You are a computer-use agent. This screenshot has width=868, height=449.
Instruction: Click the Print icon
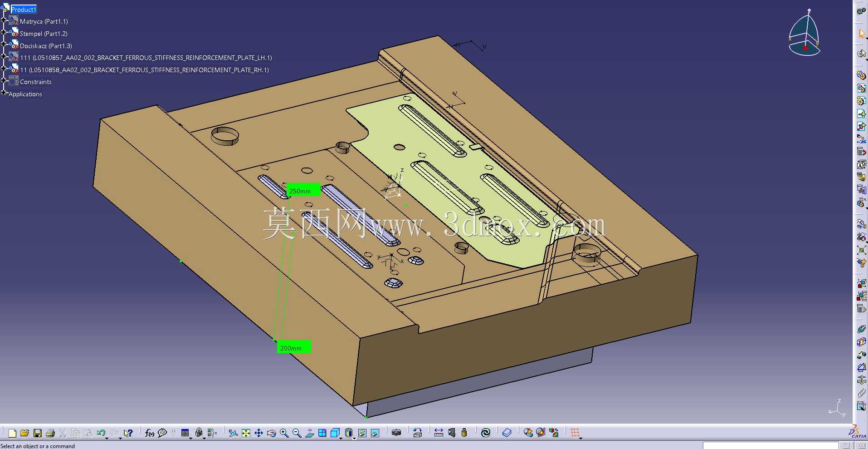pos(50,433)
